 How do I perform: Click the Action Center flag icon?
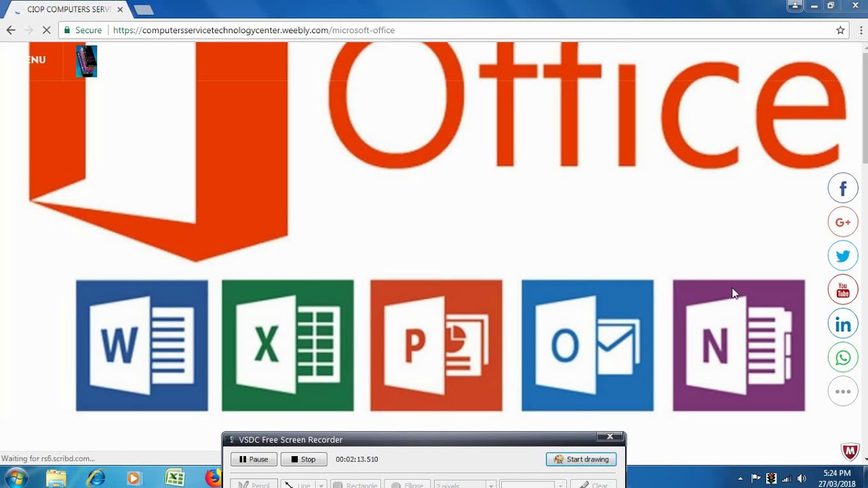point(756,479)
